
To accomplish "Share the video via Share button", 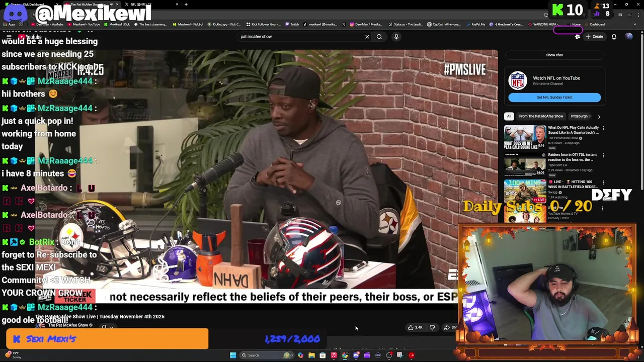I will (450, 328).
